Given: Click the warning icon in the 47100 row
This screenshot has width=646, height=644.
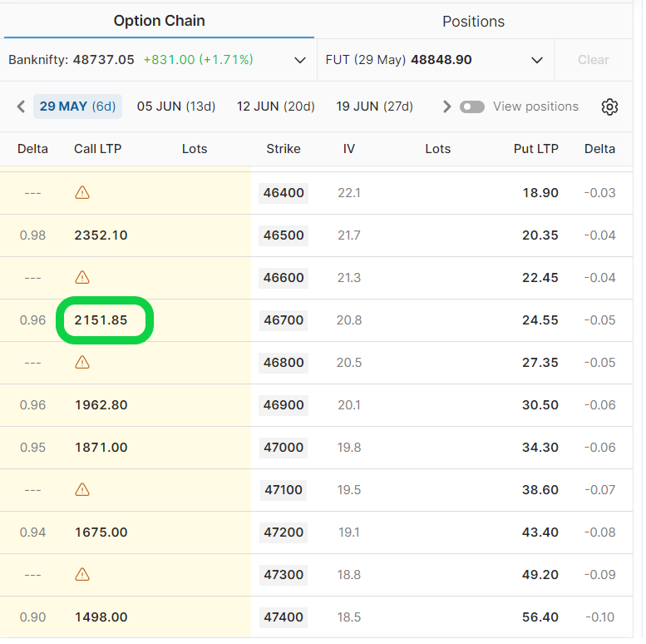Looking at the screenshot, I should point(82,490).
